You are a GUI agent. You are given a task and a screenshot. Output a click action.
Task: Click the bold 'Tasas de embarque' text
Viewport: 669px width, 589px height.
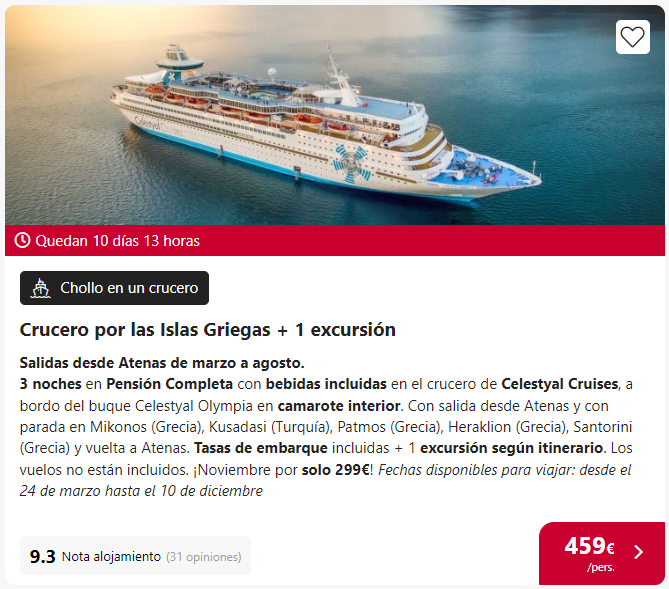[261, 448]
